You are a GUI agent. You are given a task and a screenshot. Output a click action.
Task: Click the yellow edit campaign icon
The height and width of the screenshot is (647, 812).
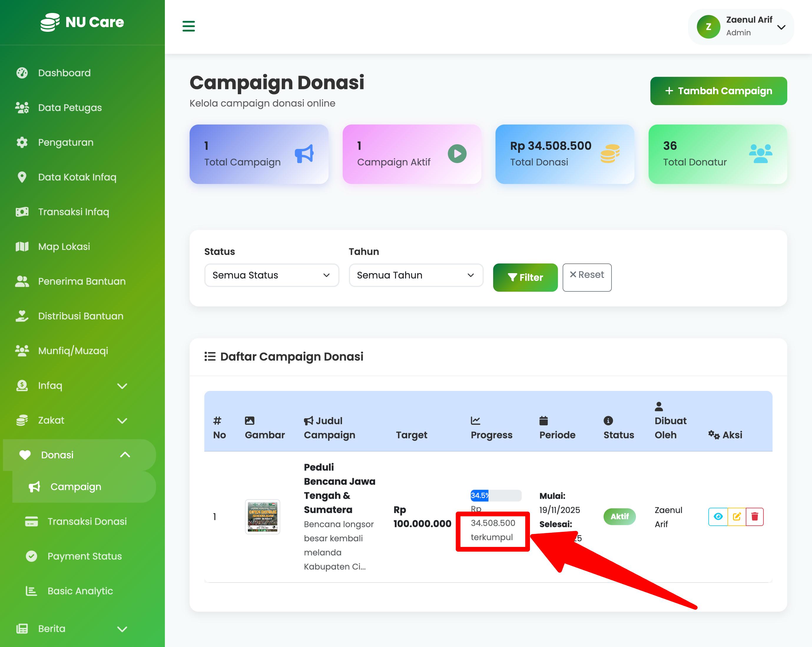[x=737, y=516]
